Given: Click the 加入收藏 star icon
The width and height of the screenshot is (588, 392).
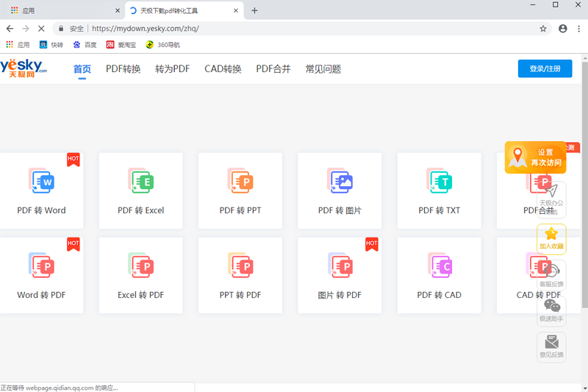Looking at the screenshot, I should click(551, 235).
